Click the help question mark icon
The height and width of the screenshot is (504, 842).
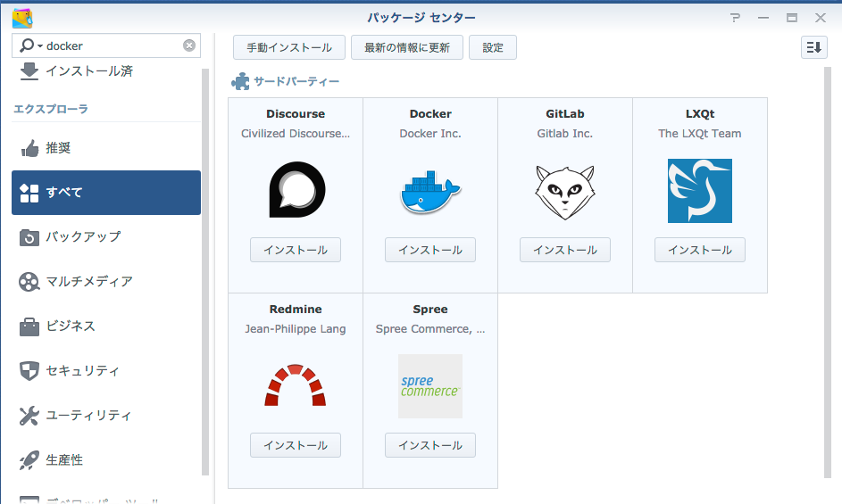(x=735, y=18)
